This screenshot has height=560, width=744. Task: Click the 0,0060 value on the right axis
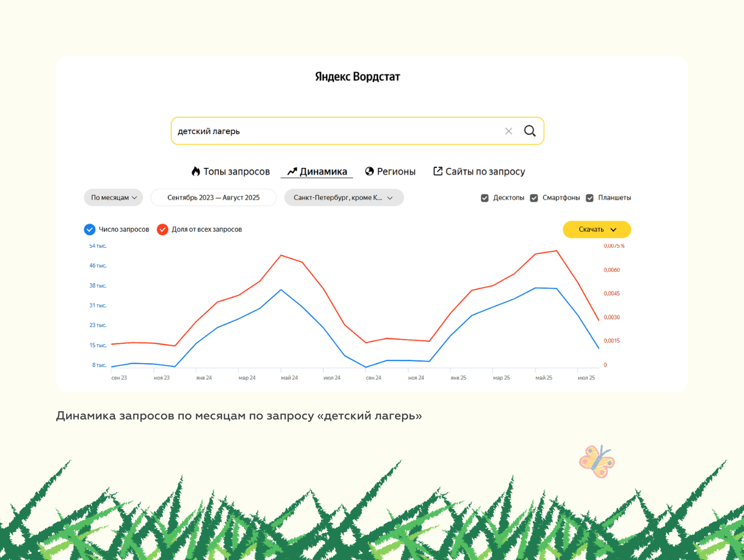pyautogui.click(x=612, y=270)
